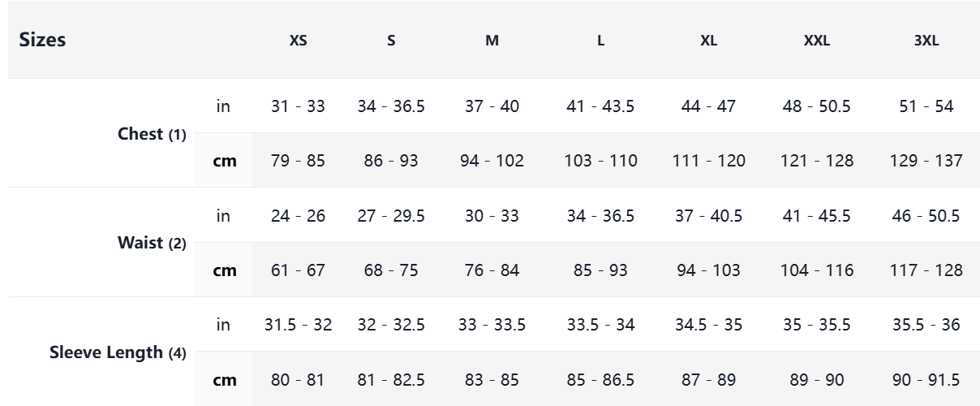Click sleeve inches value 33 - 33.5
This screenshot has width=980, height=406.
click(492, 325)
